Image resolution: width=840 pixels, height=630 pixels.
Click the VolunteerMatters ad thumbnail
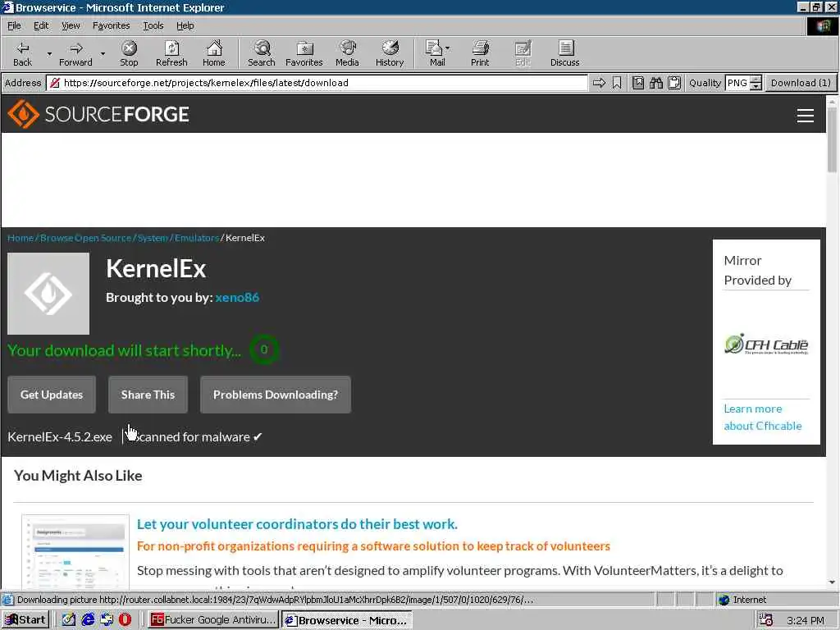click(75, 552)
